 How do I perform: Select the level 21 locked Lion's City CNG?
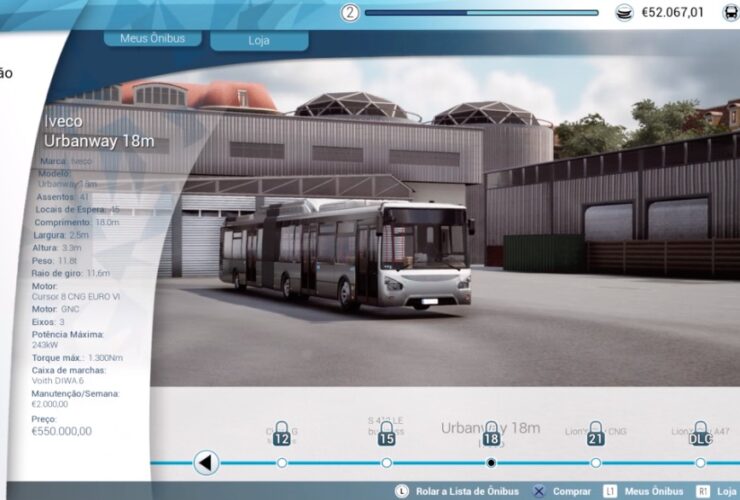click(596, 435)
